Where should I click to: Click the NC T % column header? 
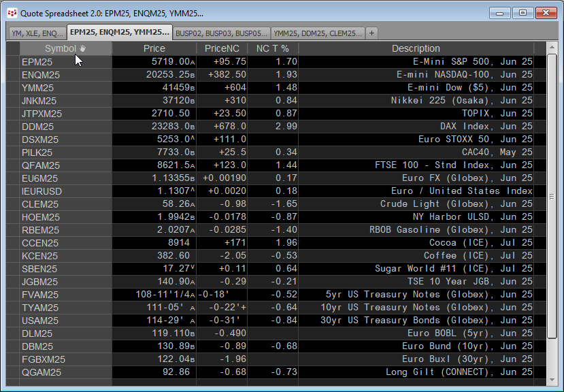(x=273, y=48)
